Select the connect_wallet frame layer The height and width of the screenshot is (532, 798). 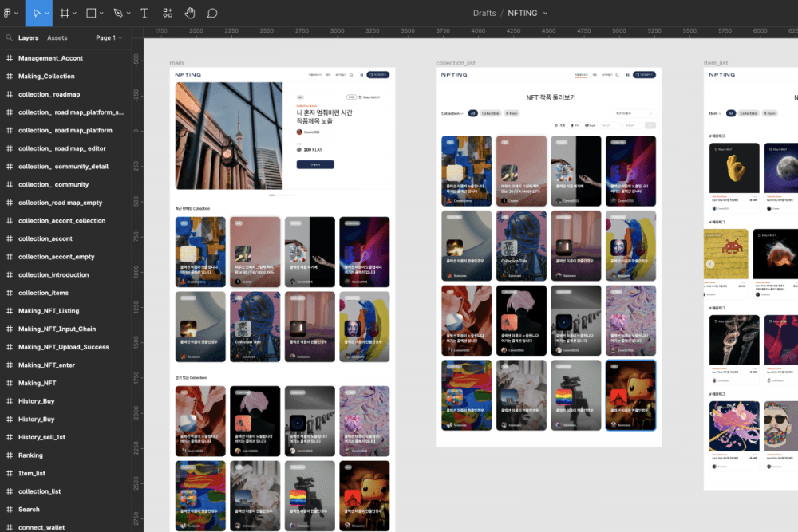tap(41, 527)
